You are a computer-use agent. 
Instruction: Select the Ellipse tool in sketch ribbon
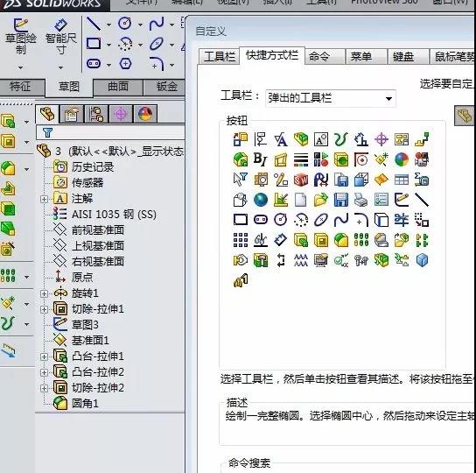pyautogui.click(x=157, y=44)
